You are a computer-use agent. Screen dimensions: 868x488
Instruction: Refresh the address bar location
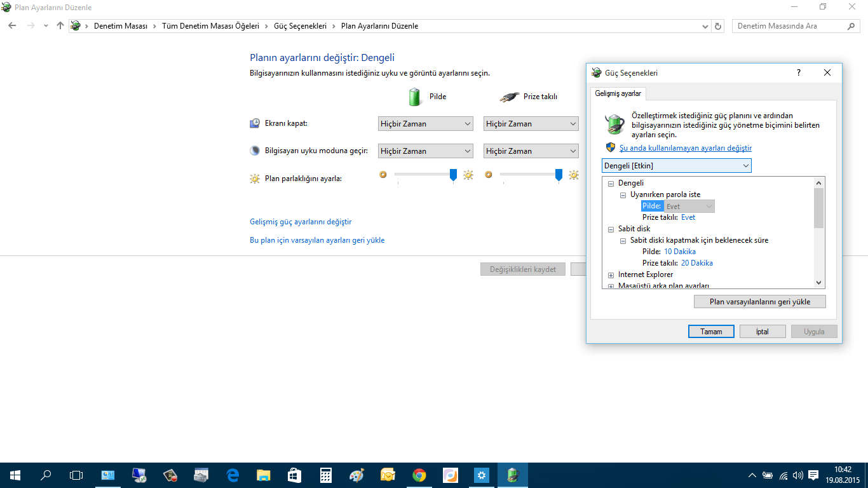click(x=719, y=26)
